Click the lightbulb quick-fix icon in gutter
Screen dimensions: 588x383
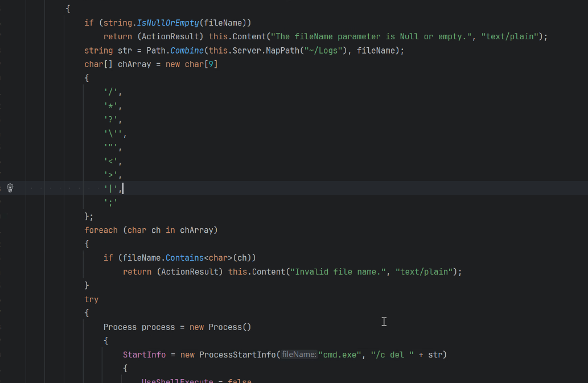point(10,188)
